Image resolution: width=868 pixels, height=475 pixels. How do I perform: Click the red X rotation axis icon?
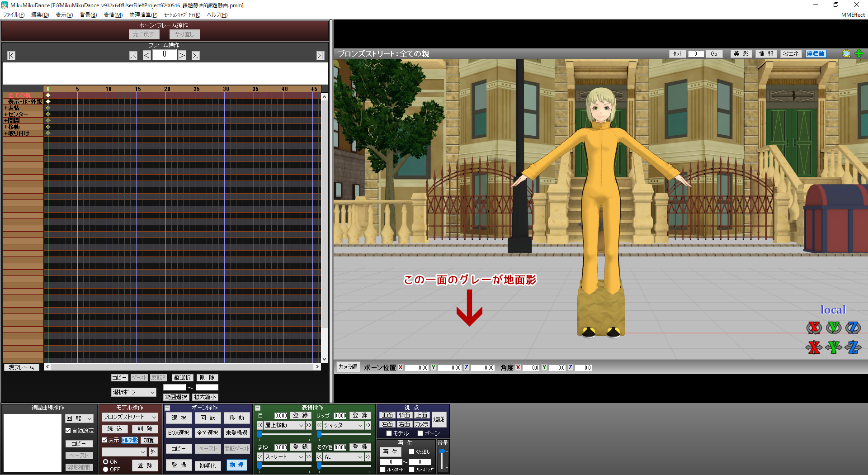click(x=814, y=327)
